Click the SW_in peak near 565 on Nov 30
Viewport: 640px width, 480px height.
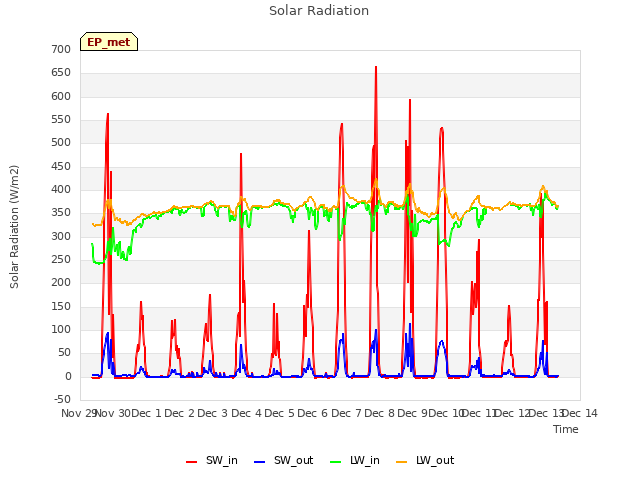point(108,114)
